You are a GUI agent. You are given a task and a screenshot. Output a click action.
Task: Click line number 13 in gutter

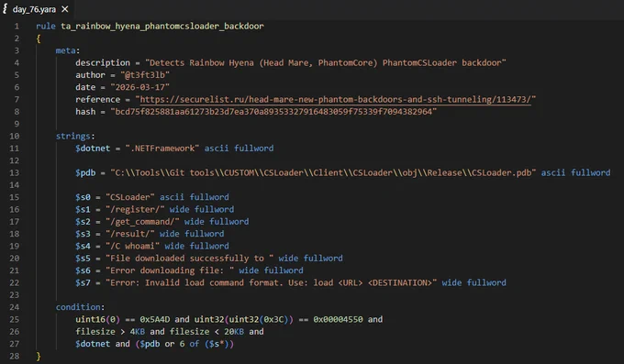[15, 172]
